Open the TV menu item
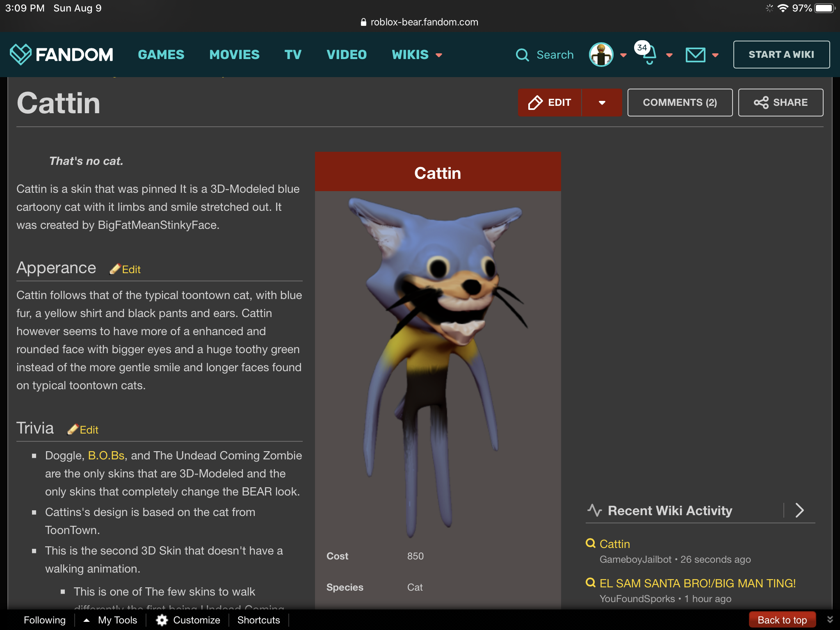Image resolution: width=840 pixels, height=630 pixels. point(293,55)
